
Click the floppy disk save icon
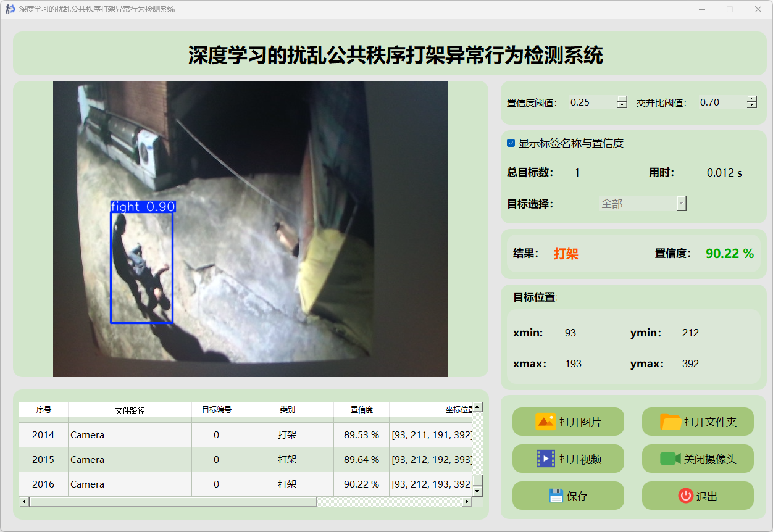[556, 496]
